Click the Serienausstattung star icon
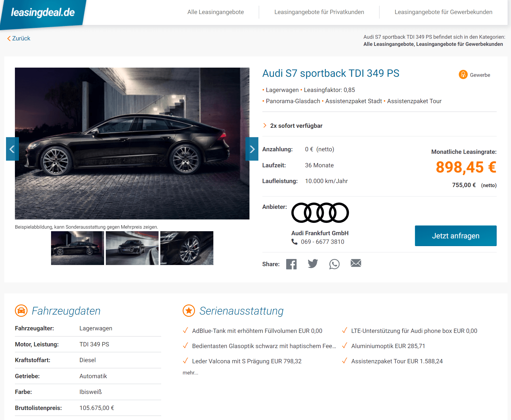Viewport: 511px width, 420px height. tap(189, 311)
